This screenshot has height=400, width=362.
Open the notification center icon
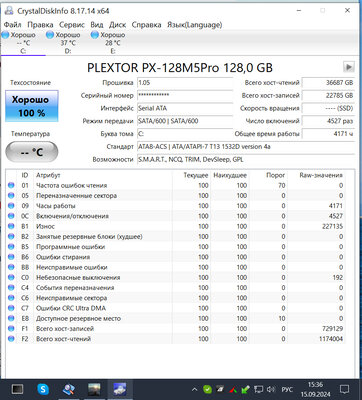tap(344, 389)
